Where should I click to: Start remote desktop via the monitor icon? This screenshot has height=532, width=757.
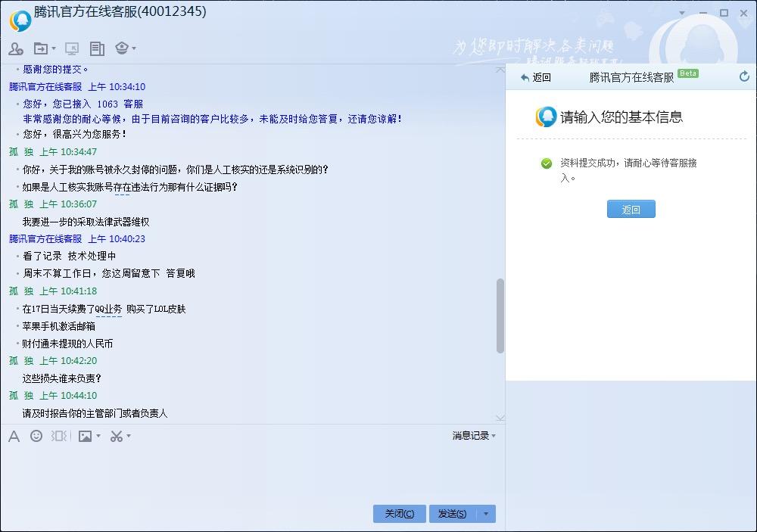[72, 48]
